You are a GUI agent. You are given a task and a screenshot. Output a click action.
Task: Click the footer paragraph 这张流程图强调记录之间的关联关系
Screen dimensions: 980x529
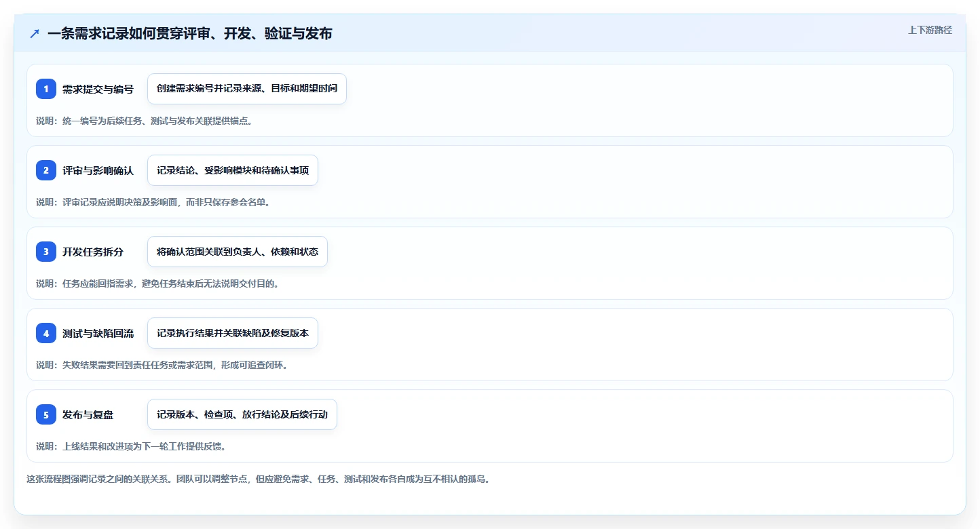(x=258, y=479)
